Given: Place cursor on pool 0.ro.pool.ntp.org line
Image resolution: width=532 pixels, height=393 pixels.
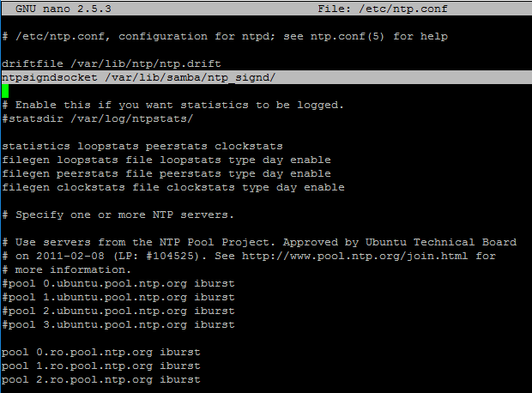Looking at the screenshot, I should click(x=100, y=352).
